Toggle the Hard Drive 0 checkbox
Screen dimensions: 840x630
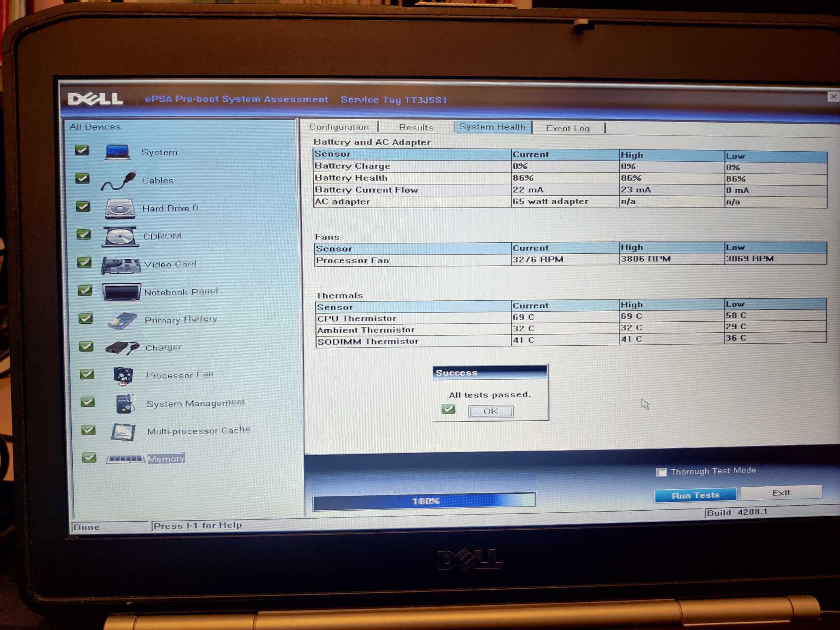pos(83,207)
